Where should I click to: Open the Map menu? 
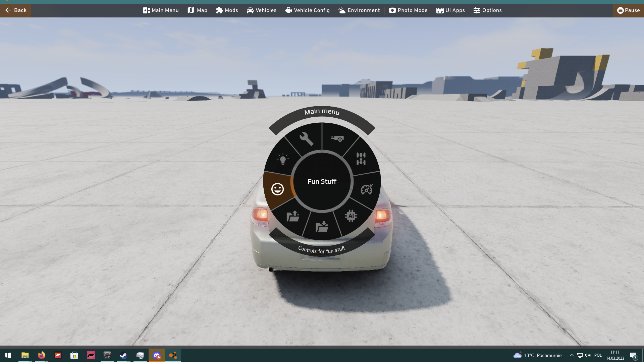198,10
